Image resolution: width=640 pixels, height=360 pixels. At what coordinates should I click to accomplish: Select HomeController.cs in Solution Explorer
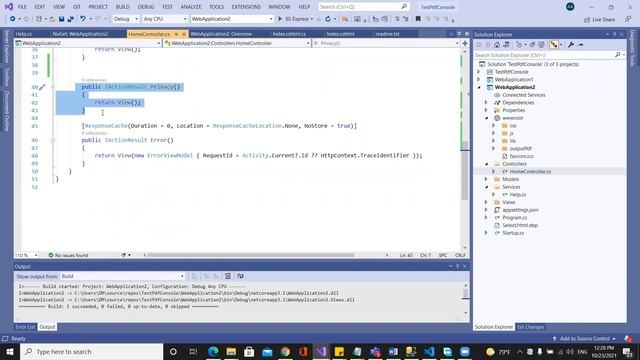530,171
